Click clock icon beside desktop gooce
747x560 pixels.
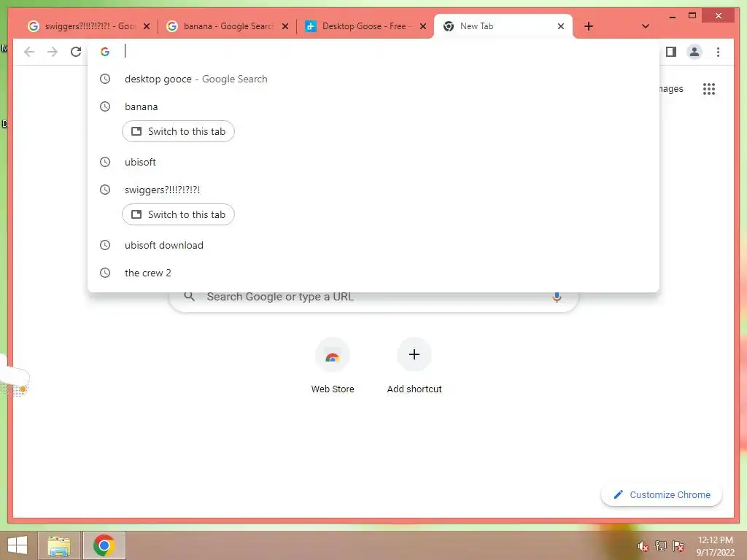[x=105, y=79]
